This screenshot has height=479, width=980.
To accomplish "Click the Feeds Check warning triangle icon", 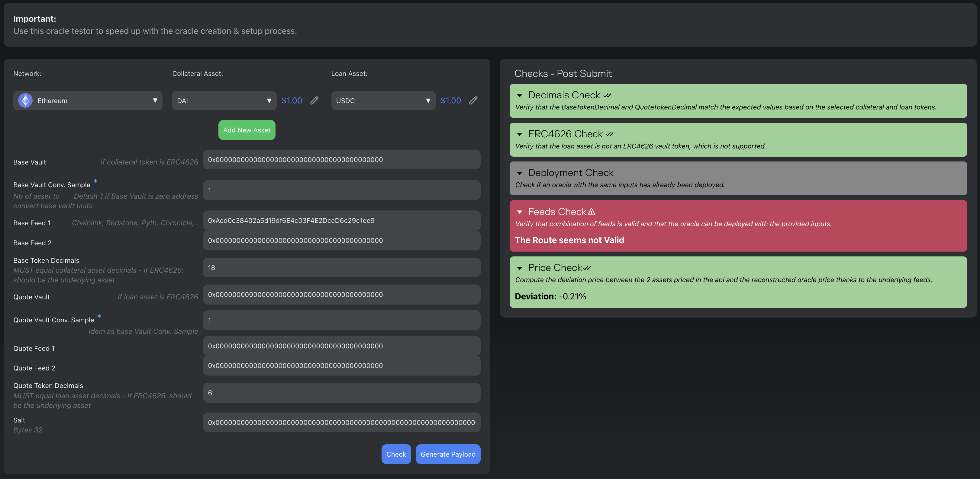I will tap(591, 212).
